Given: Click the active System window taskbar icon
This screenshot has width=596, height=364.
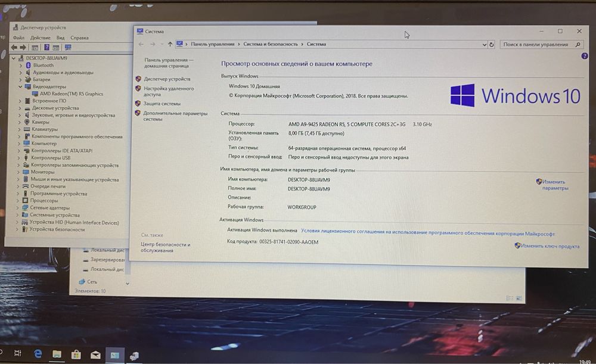Looking at the screenshot, I should pos(115,355).
